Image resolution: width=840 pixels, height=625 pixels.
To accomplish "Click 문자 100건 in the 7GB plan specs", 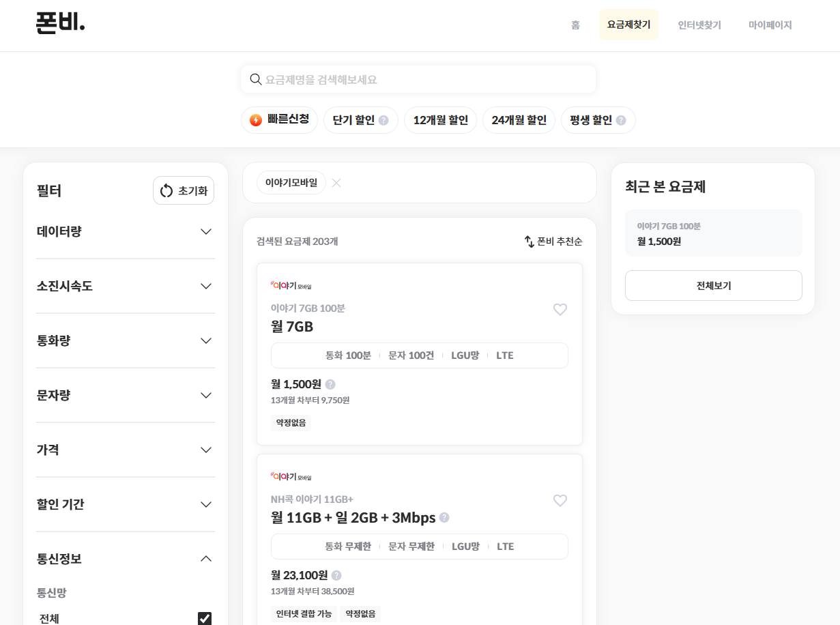I will pos(411,355).
